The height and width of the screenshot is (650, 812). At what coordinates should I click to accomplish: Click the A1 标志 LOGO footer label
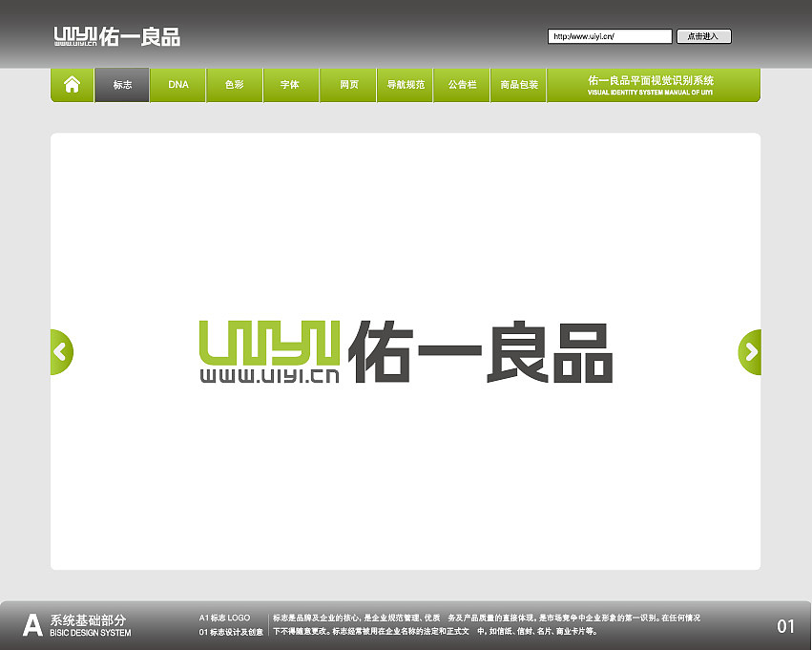tap(225, 619)
